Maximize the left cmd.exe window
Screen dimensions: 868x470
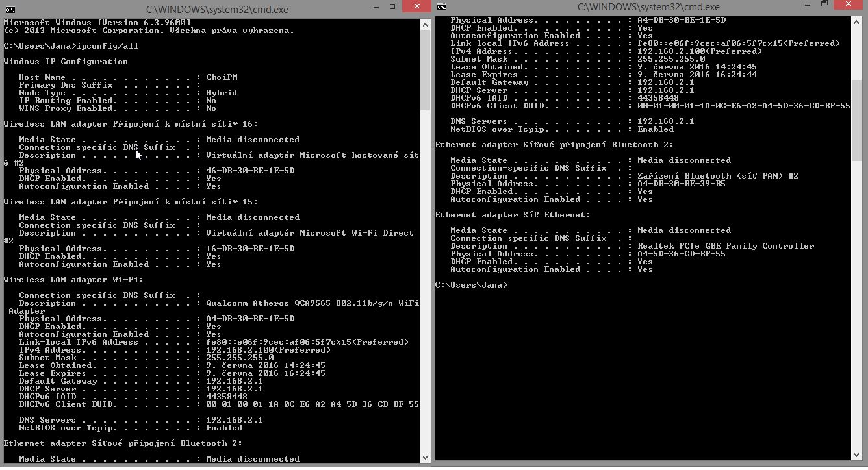tap(392, 6)
